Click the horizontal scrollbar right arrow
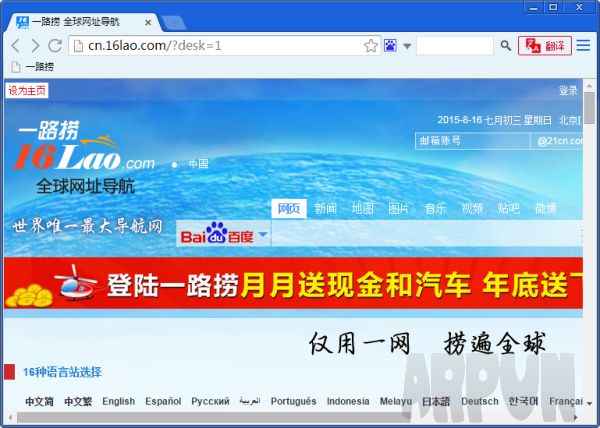 pyautogui.click(x=577, y=418)
